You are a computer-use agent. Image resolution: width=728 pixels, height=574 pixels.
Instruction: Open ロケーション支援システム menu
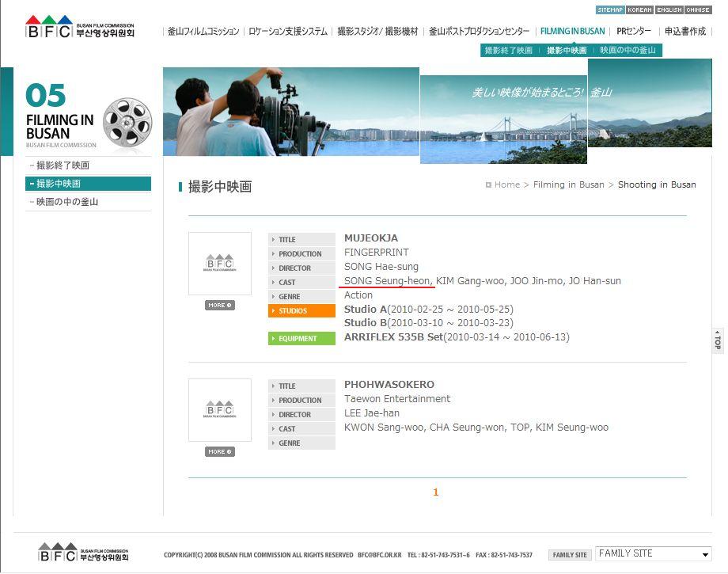[288, 31]
